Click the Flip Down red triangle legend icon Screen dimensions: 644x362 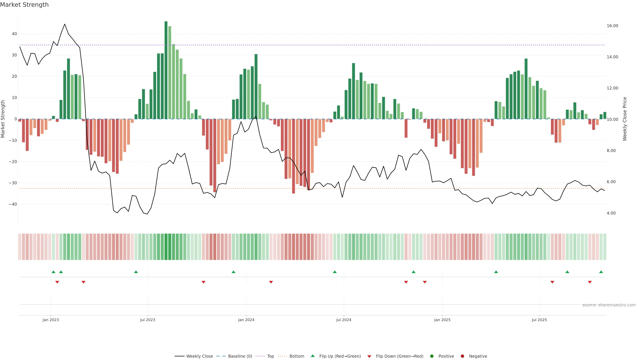click(369, 356)
